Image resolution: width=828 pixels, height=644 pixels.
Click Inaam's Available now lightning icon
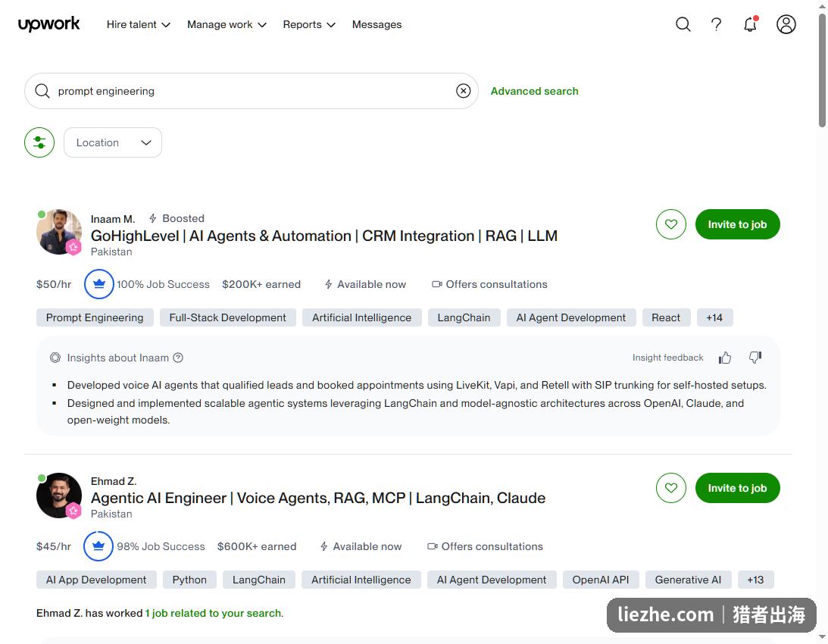(x=328, y=284)
